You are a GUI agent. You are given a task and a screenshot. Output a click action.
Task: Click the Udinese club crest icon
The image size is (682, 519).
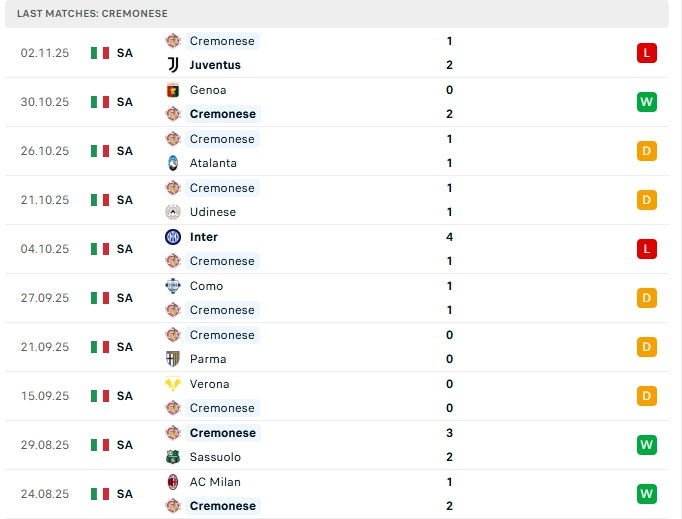click(x=173, y=212)
